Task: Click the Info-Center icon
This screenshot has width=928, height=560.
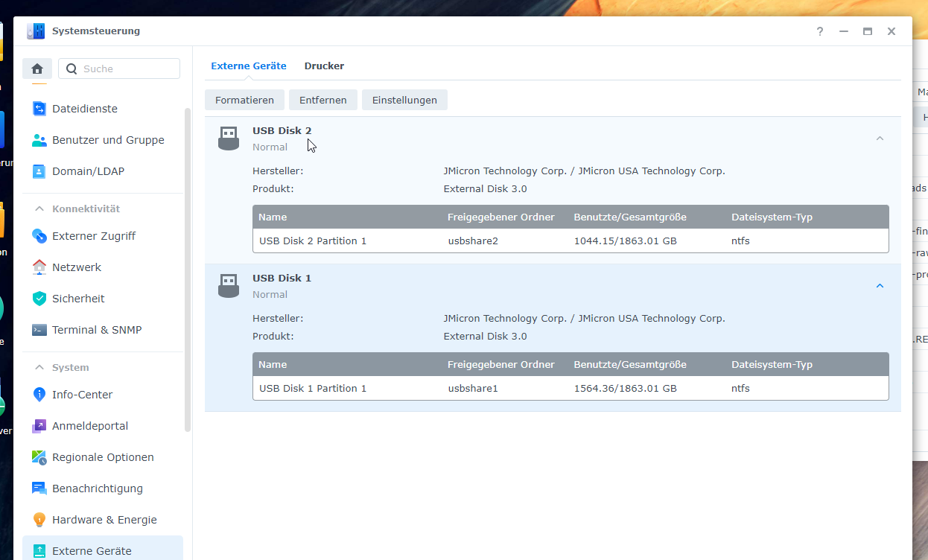Action: pos(39,395)
